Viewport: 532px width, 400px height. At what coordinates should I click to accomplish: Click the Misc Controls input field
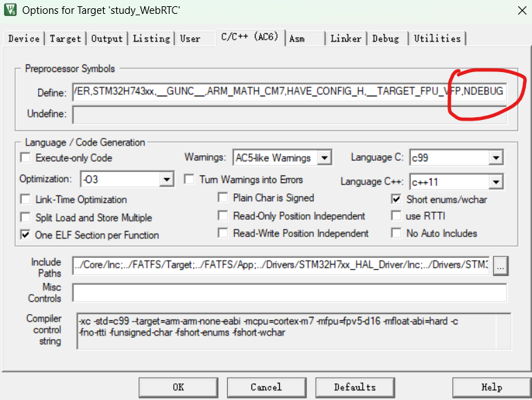290,293
